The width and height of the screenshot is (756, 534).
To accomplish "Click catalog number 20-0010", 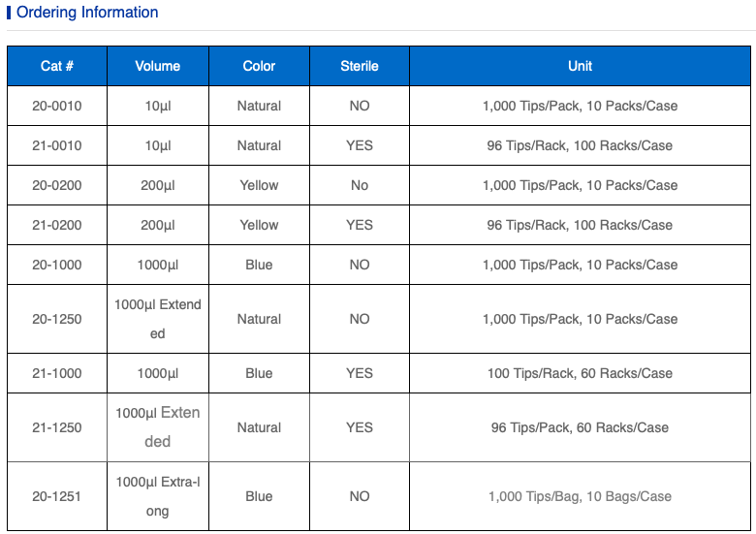I will tap(57, 106).
